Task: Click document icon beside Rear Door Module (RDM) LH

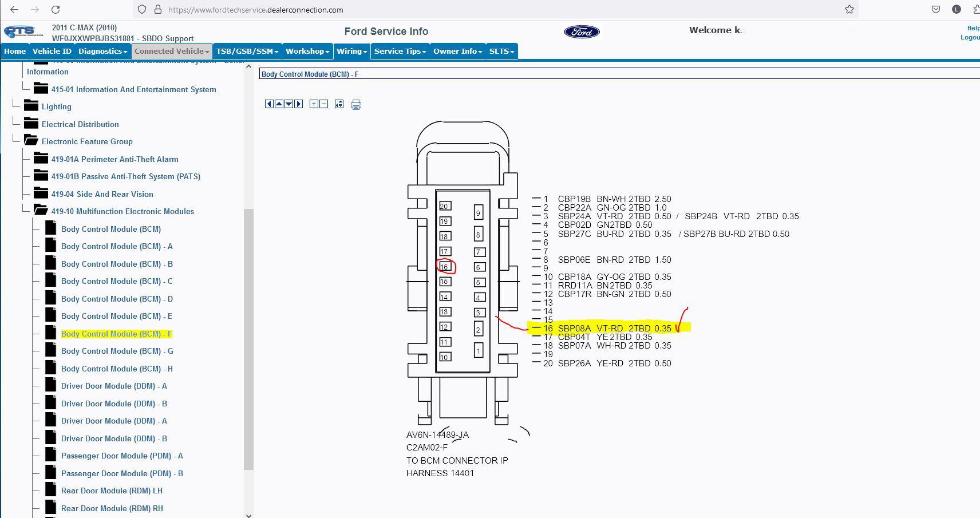Action: tap(51, 489)
